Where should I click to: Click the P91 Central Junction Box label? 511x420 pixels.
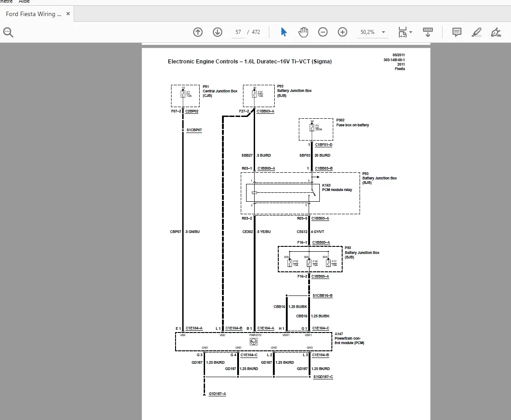(220, 91)
